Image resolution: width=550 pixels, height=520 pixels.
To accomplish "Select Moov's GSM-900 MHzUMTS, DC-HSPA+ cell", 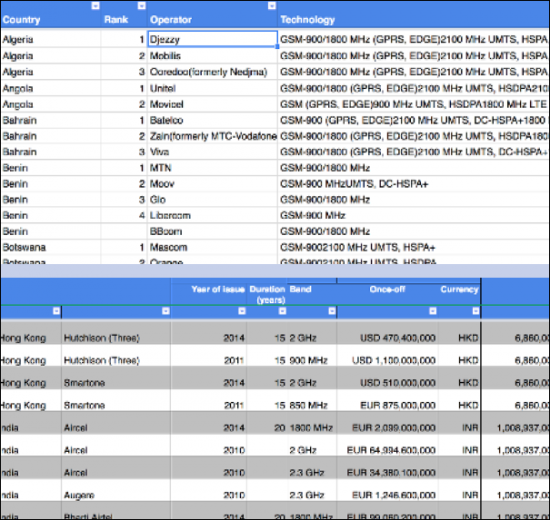I will [x=414, y=184].
